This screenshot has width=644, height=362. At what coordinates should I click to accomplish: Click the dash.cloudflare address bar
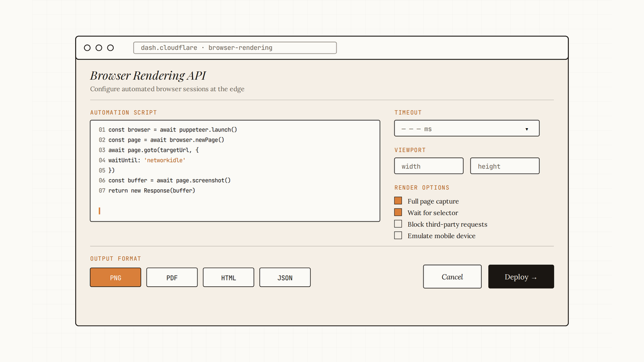[x=235, y=48]
